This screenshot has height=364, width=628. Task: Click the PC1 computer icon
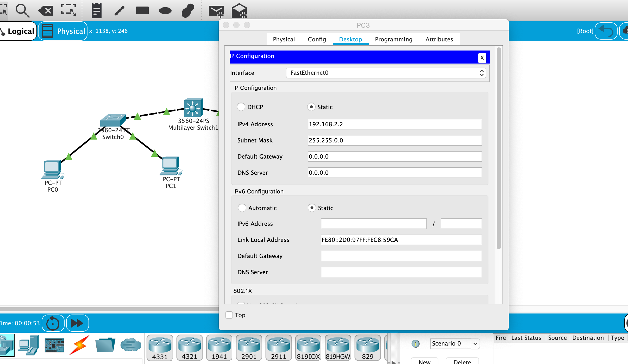click(x=171, y=166)
